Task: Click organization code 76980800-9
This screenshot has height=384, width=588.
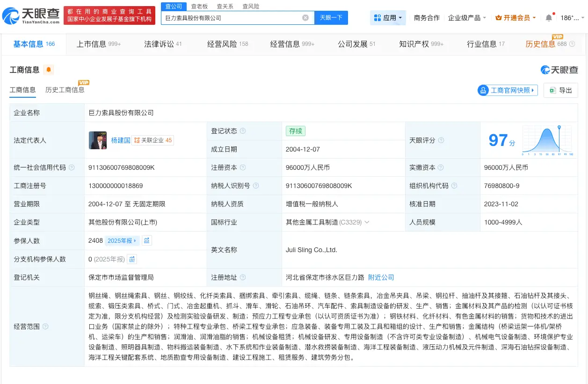Action: (x=502, y=186)
